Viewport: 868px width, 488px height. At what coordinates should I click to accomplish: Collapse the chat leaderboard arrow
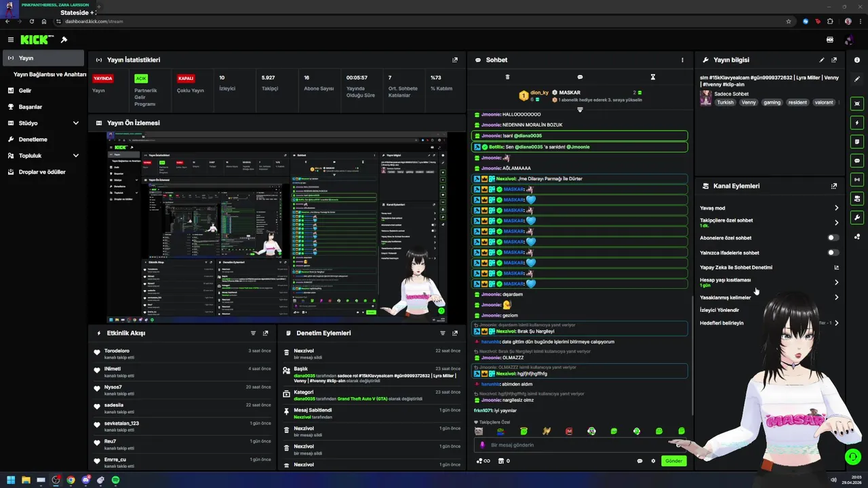pyautogui.click(x=580, y=109)
